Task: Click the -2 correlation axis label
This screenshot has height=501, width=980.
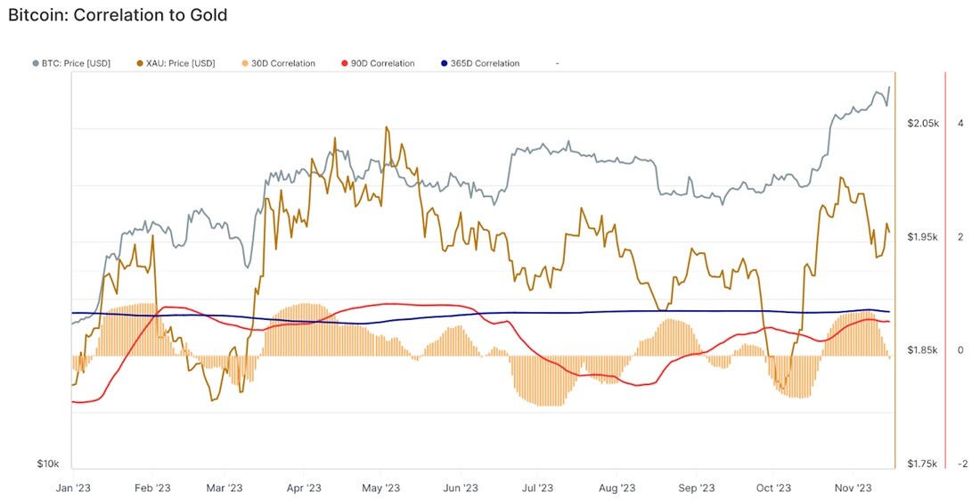Action: point(962,464)
